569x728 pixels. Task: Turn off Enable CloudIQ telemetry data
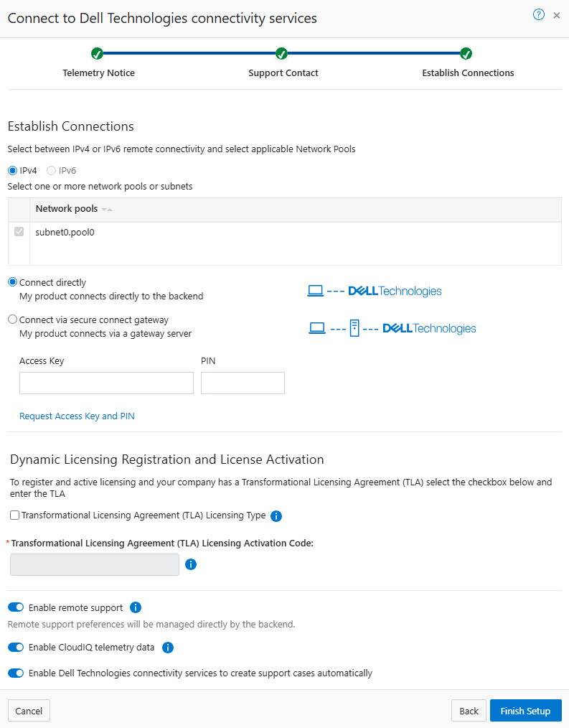16,647
